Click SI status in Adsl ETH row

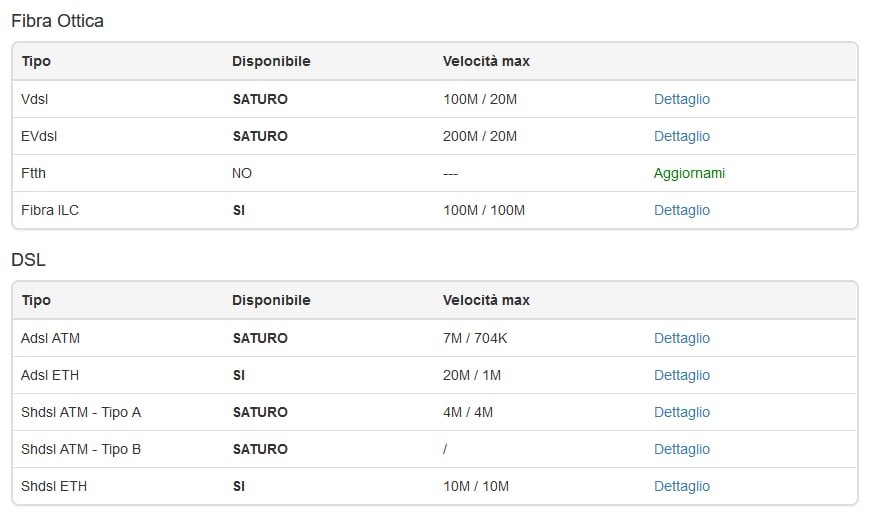coord(238,375)
